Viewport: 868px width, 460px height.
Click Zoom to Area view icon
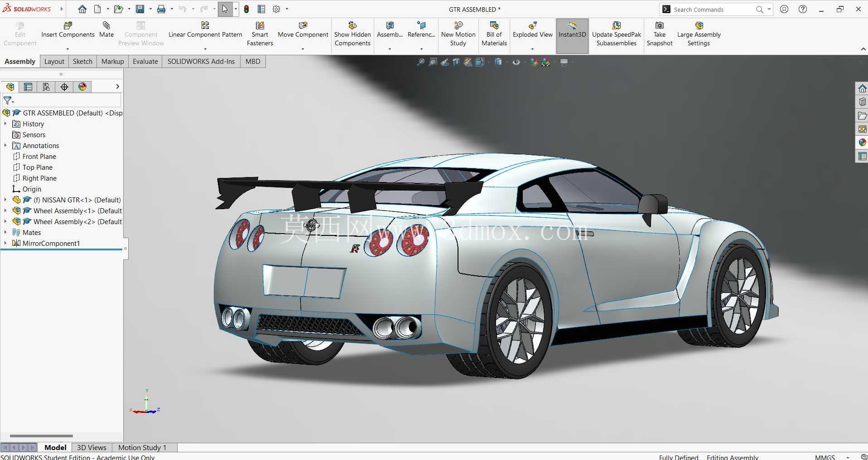coord(433,62)
